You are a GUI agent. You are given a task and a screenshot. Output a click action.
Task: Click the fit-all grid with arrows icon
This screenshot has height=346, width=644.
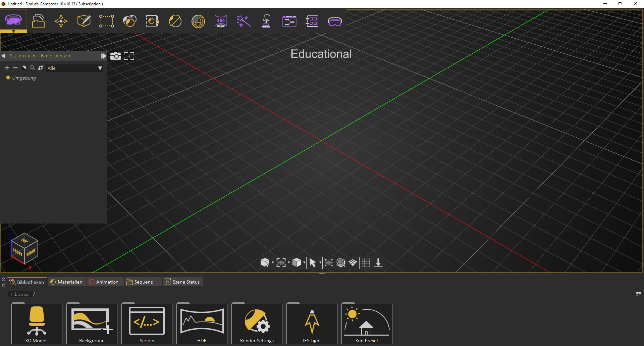tap(329, 262)
